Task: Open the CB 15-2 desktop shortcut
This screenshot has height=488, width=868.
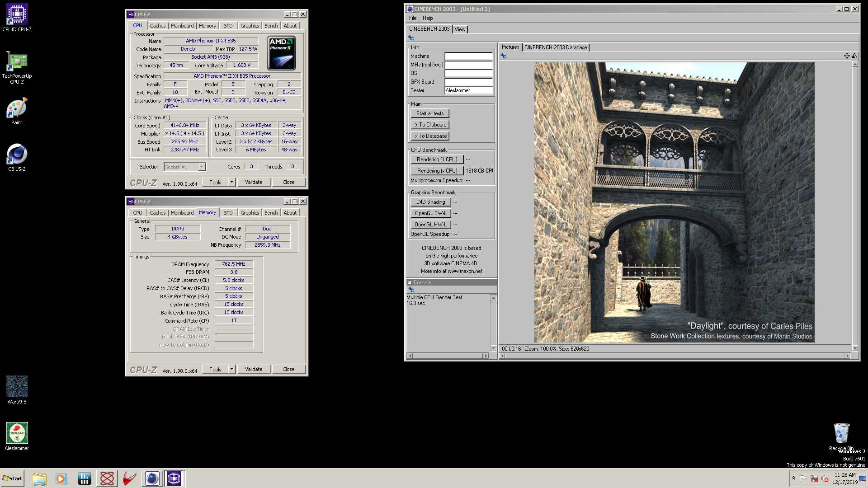Action: [x=17, y=157]
